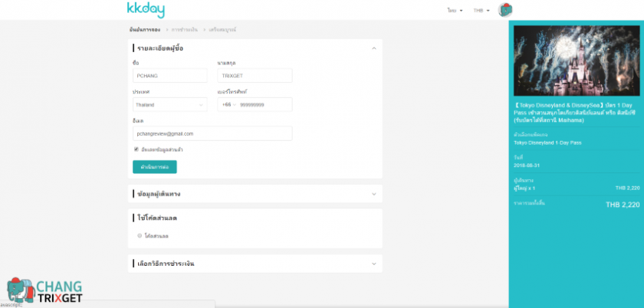Click the email field pchangreview@gmail.com

click(x=212, y=133)
